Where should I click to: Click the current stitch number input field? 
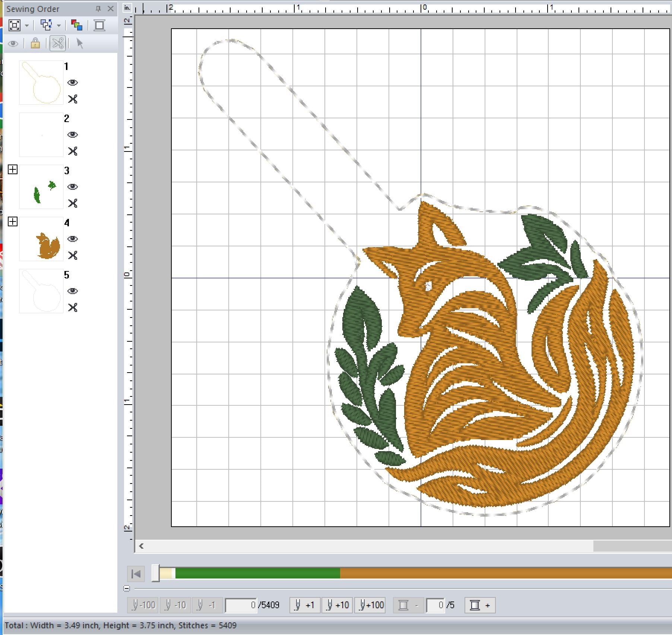(241, 605)
